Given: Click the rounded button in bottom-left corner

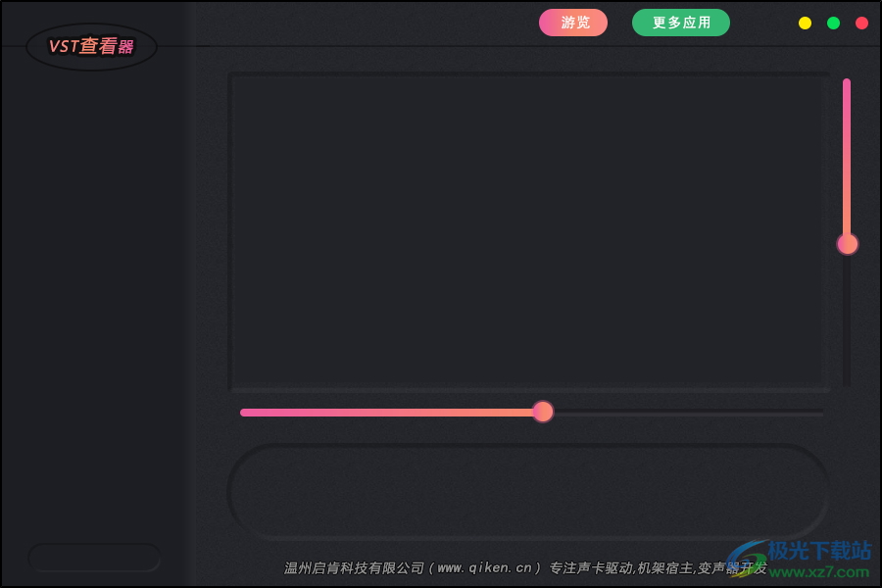Looking at the screenshot, I should pos(94,557).
